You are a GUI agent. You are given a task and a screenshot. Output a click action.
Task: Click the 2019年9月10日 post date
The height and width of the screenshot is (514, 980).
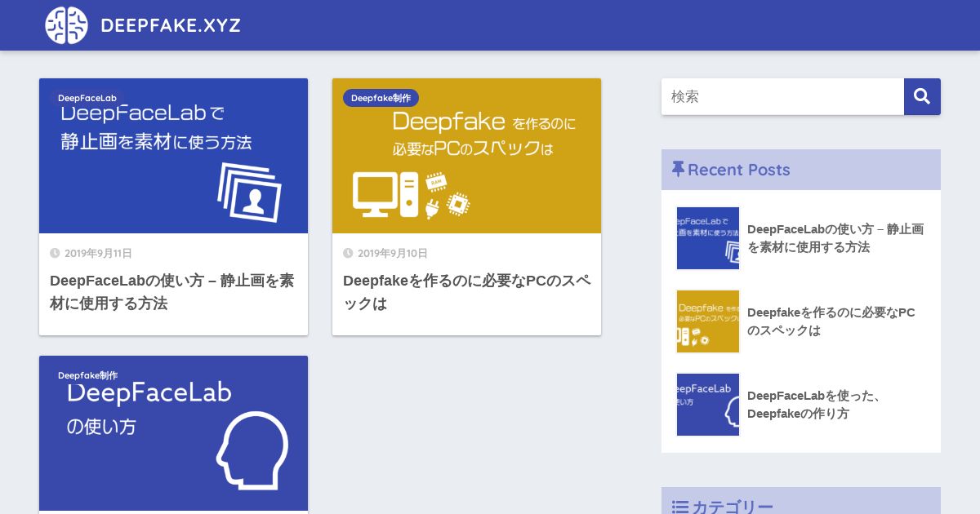tap(392, 254)
